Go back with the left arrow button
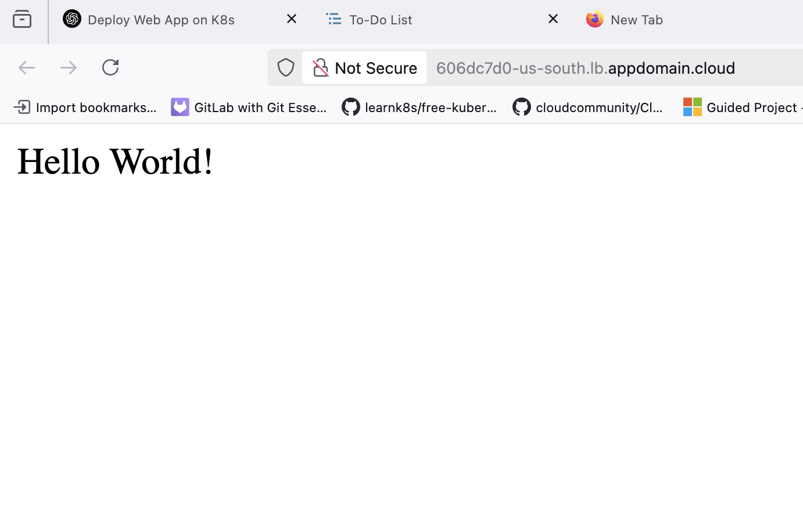The height and width of the screenshot is (532, 803). coord(27,68)
